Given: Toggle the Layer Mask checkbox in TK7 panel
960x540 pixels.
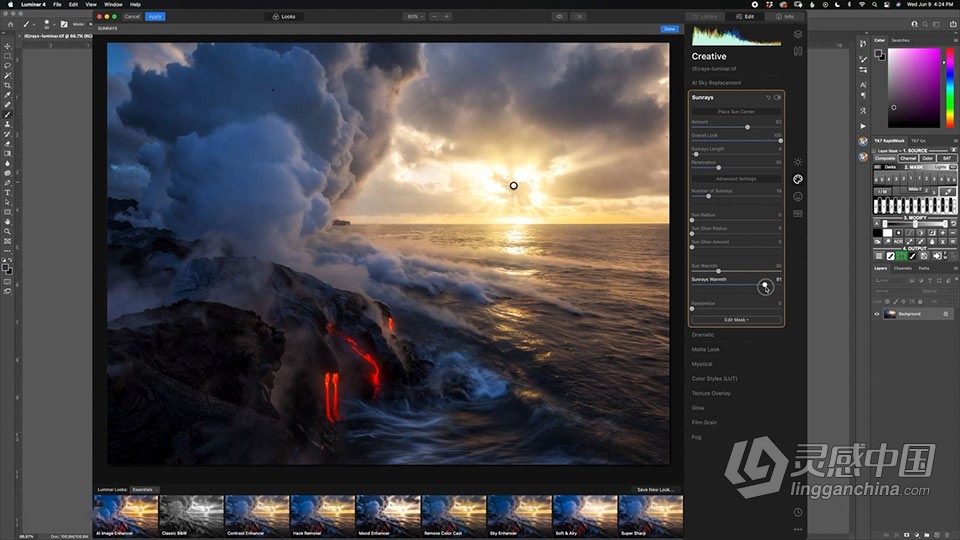Looking at the screenshot, I should (874, 151).
